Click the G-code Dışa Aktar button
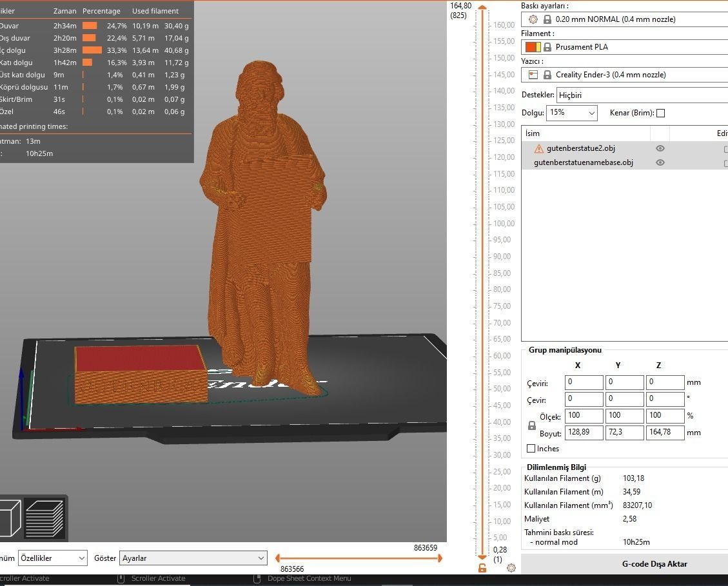728x586 pixels. pos(624,563)
